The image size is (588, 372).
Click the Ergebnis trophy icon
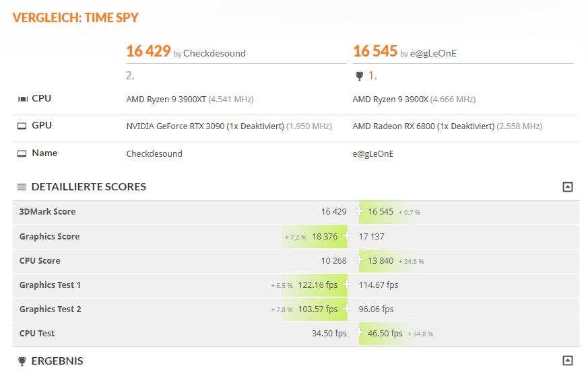tap(22, 361)
